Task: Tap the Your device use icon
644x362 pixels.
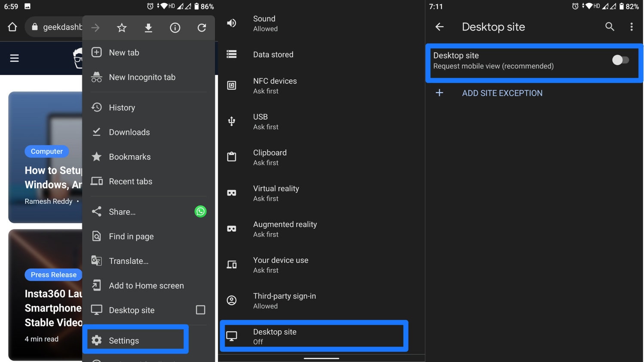Action: (231, 265)
